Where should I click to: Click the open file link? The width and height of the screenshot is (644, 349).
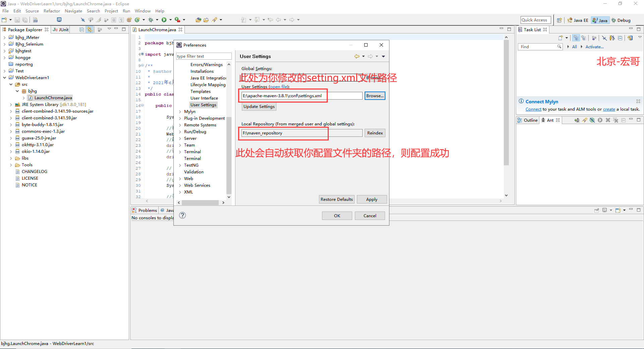[279, 86]
